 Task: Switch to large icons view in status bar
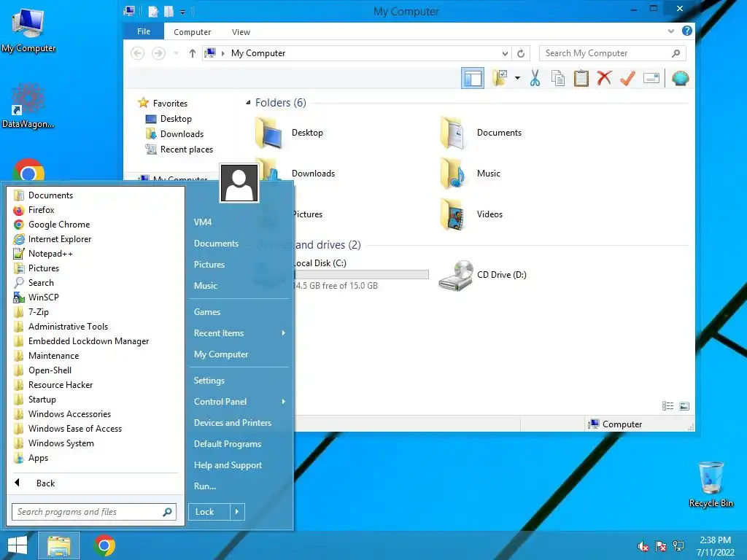[684, 406]
